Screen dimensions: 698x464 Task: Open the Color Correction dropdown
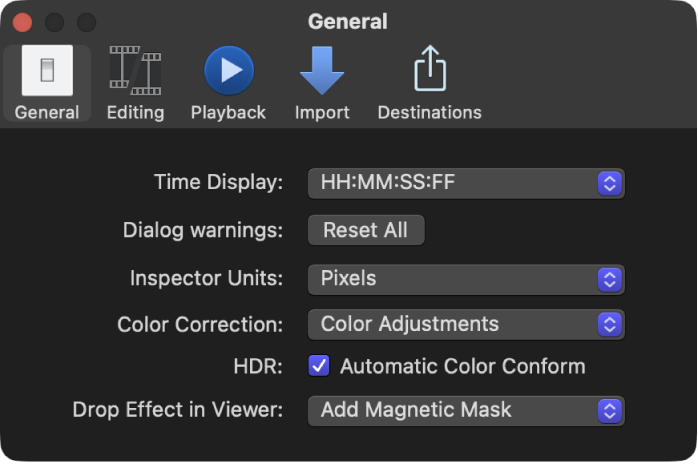click(466, 324)
